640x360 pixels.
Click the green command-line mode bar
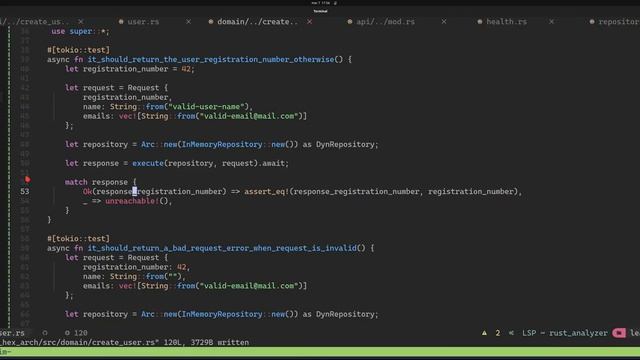pos(320,351)
